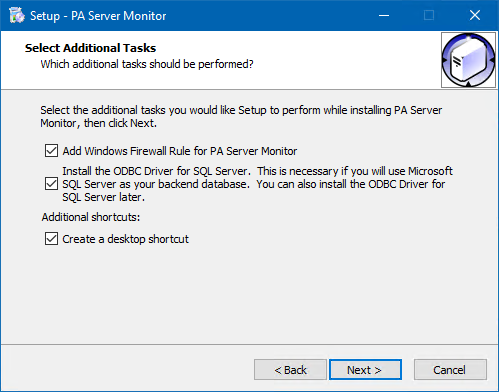499x392 pixels.
Task: Click 'Which additional tasks should be performed?' text
Action: click(x=147, y=64)
